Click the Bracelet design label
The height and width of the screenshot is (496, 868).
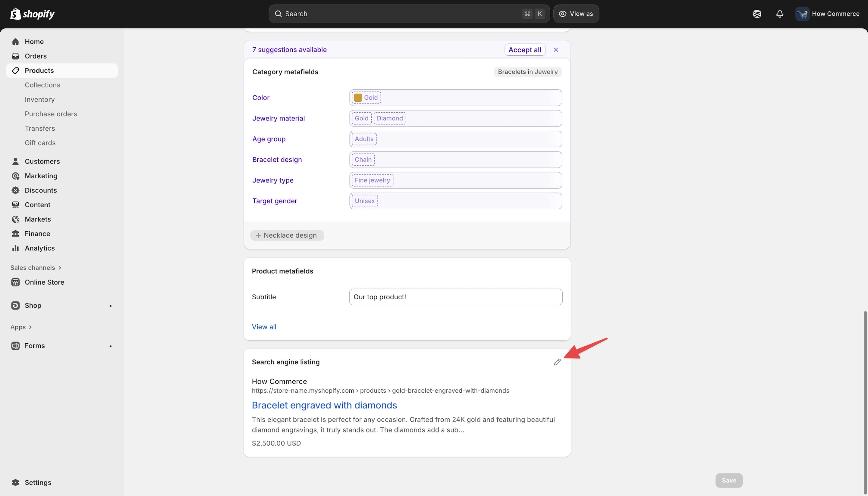pyautogui.click(x=277, y=160)
